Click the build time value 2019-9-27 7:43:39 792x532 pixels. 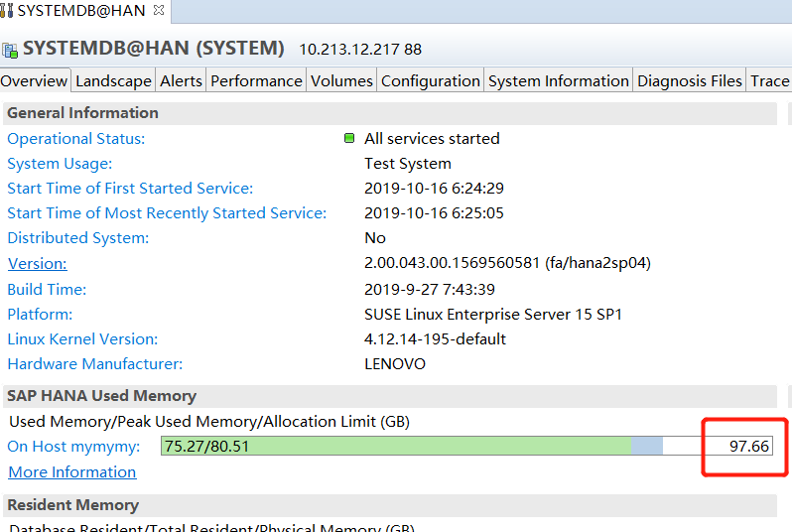430,289
